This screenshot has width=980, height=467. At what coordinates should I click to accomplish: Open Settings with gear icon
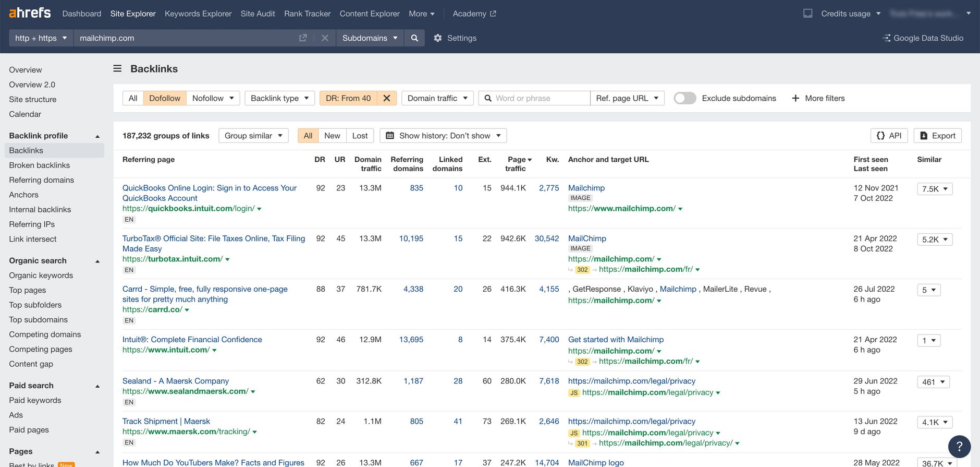(x=455, y=38)
